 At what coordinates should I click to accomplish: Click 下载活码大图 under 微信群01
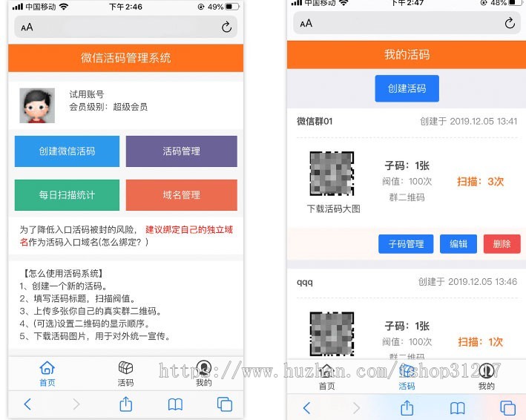[333, 209]
